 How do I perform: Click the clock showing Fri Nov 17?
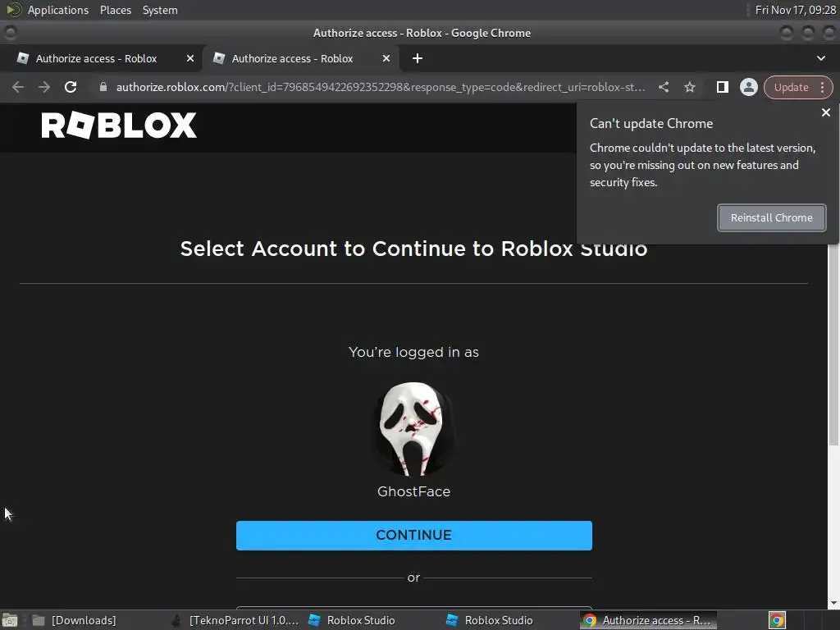click(x=795, y=10)
